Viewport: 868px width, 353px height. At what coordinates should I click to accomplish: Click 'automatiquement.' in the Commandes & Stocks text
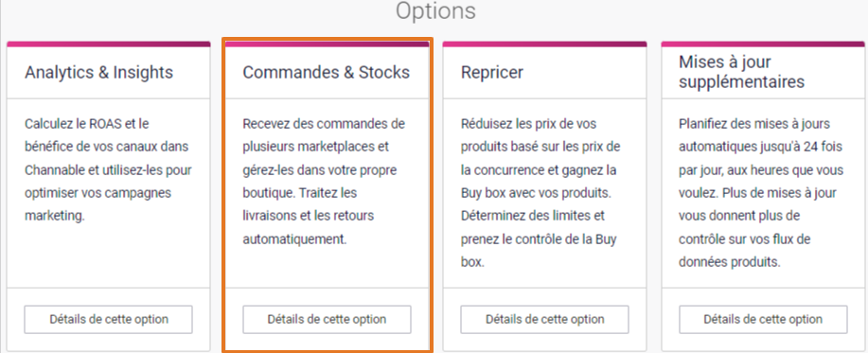(x=294, y=239)
